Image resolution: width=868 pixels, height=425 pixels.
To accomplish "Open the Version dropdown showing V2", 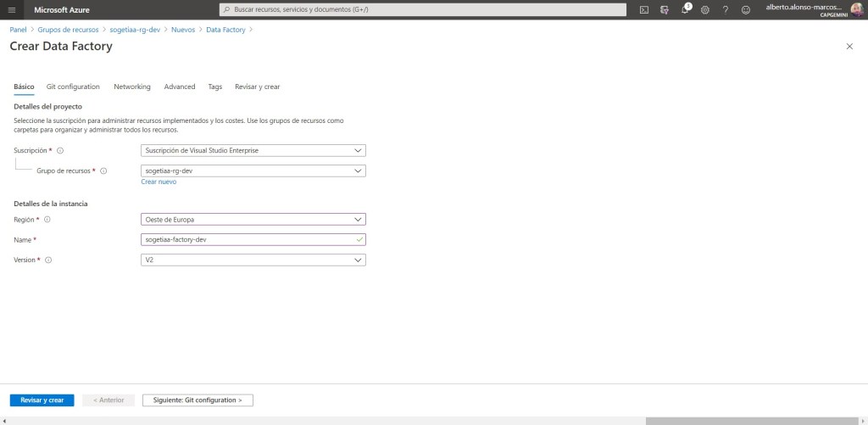I will coord(253,260).
